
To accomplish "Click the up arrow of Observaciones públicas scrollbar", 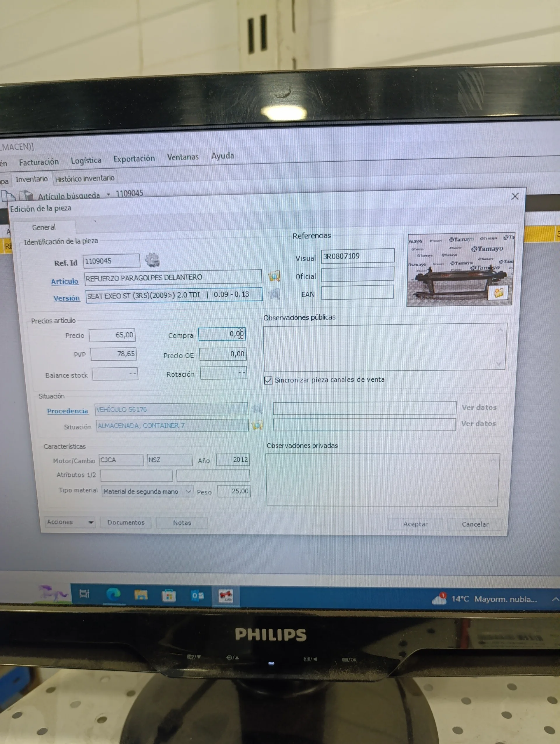I will click(x=500, y=330).
